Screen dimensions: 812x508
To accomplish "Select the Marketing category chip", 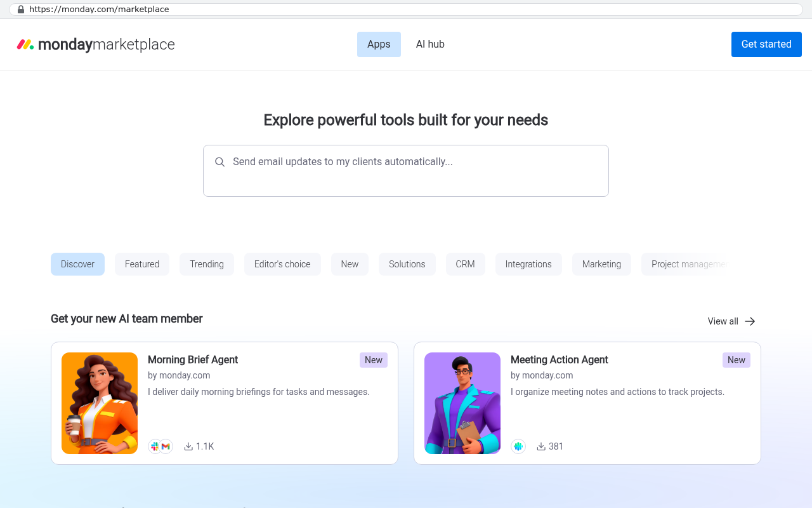I will (x=601, y=264).
